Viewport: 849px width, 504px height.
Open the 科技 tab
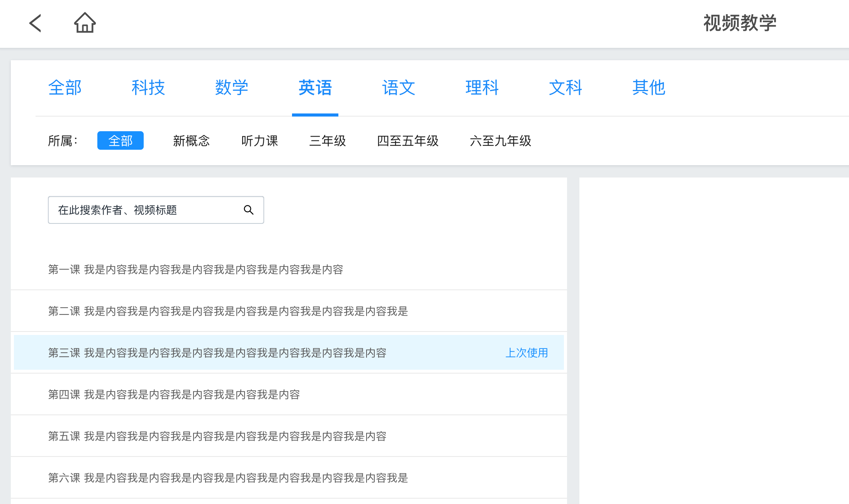(148, 88)
